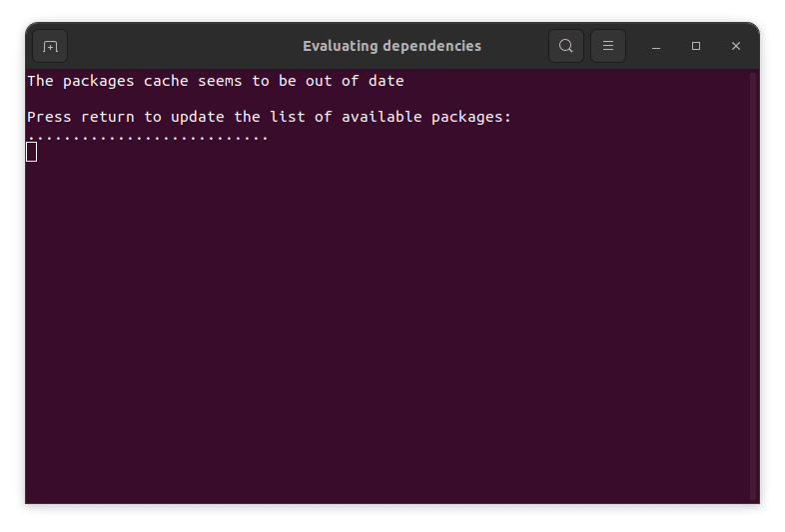Click the row of progress dots

(x=148, y=137)
